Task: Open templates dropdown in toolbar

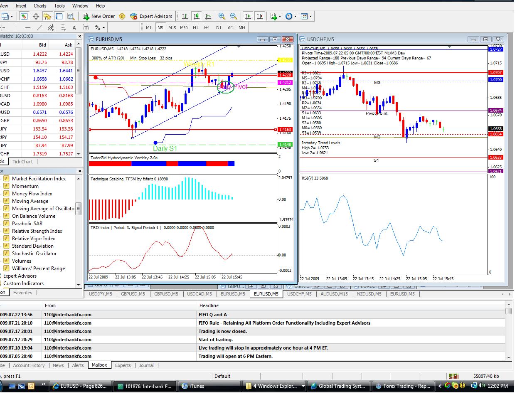Action: (306, 16)
